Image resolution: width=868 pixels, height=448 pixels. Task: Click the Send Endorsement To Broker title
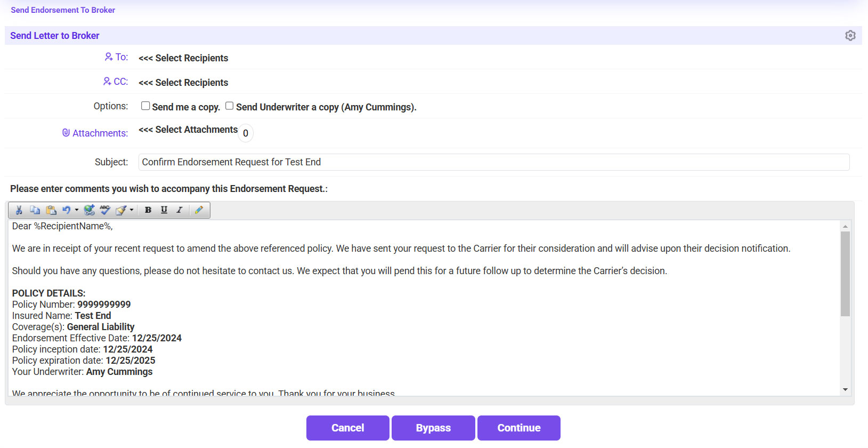click(x=63, y=10)
